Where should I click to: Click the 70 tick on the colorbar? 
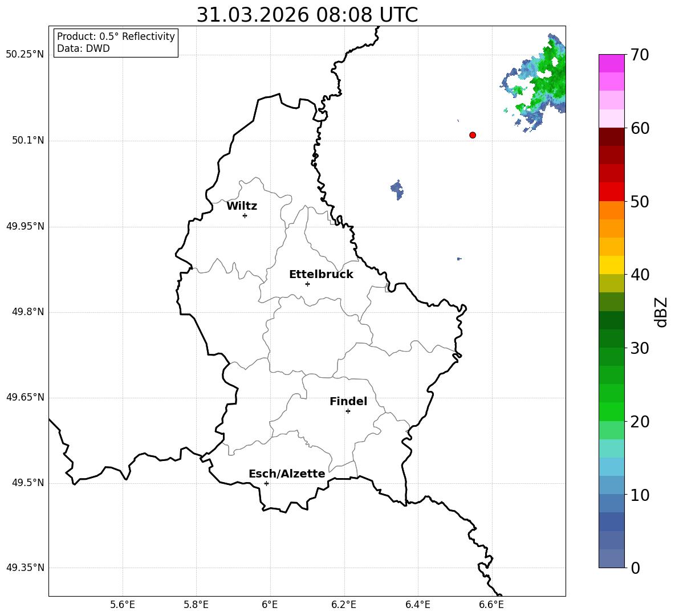640,55
